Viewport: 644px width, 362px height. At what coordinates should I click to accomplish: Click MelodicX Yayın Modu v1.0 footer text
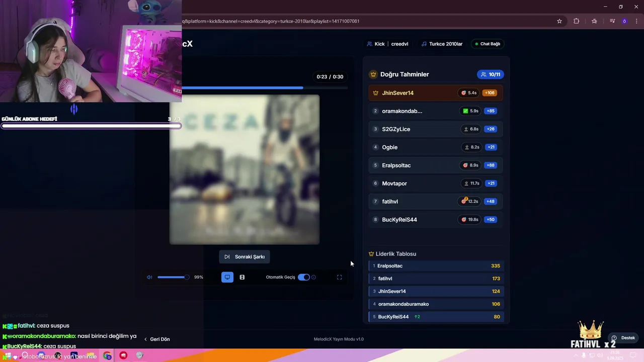(x=339, y=339)
